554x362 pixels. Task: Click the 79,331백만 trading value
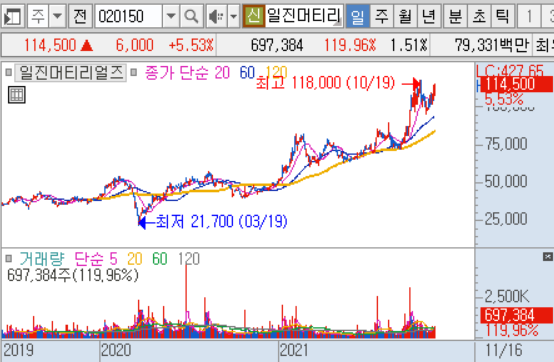491,45
